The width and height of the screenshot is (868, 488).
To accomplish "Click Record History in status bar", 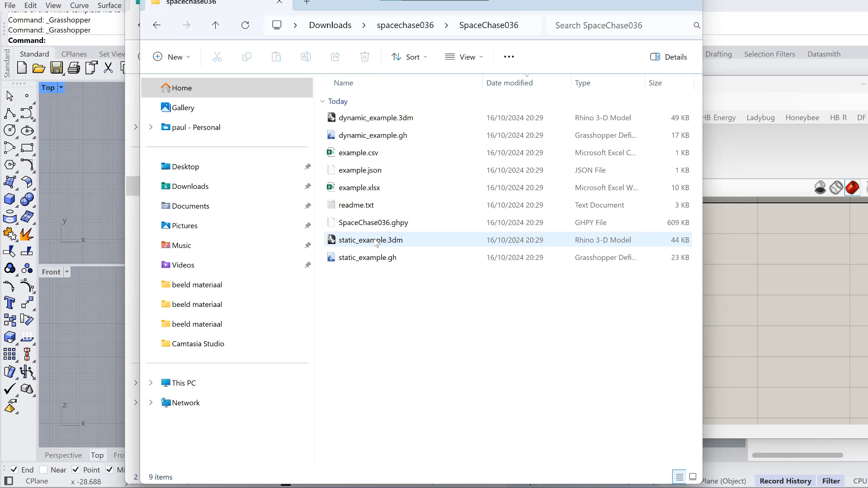I will [785, 481].
